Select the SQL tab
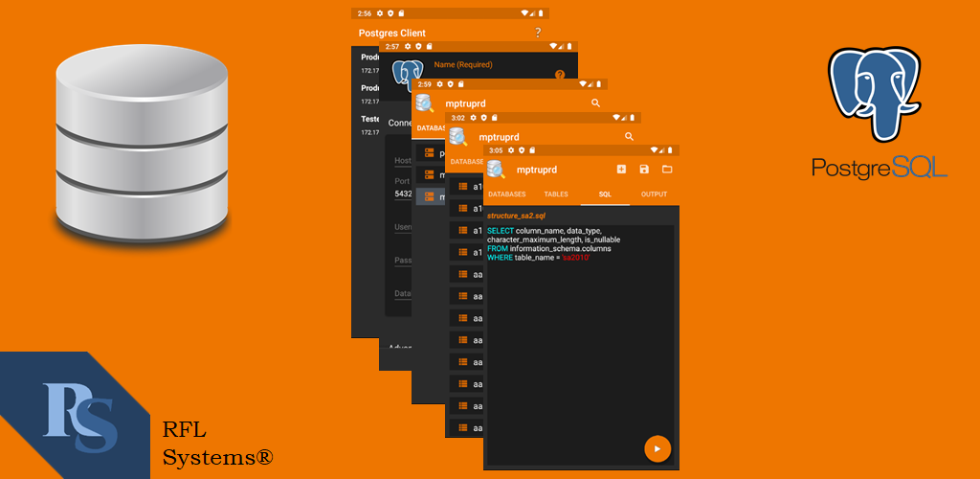Screen dimensions: 980x479 click(x=605, y=194)
